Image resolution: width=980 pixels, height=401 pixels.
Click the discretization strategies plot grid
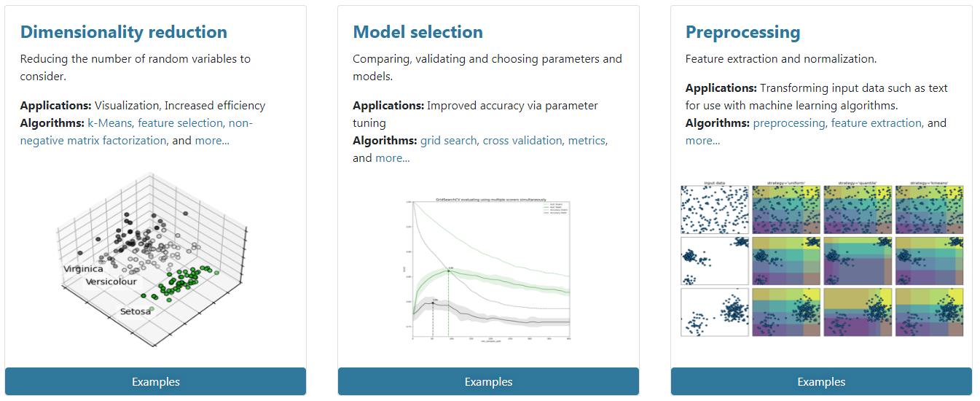click(x=822, y=259)
